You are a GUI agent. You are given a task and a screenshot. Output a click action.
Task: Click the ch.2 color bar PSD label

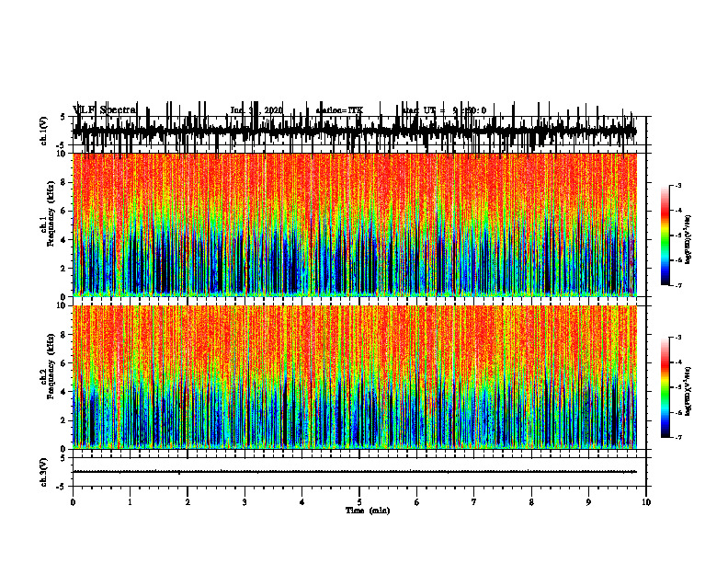pos(688,391)
